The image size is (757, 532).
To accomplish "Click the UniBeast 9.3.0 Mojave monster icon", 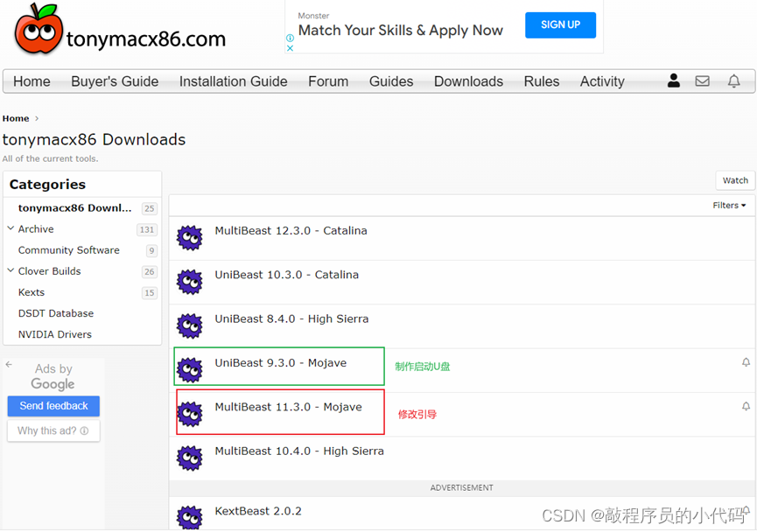I will click(190, 370).
